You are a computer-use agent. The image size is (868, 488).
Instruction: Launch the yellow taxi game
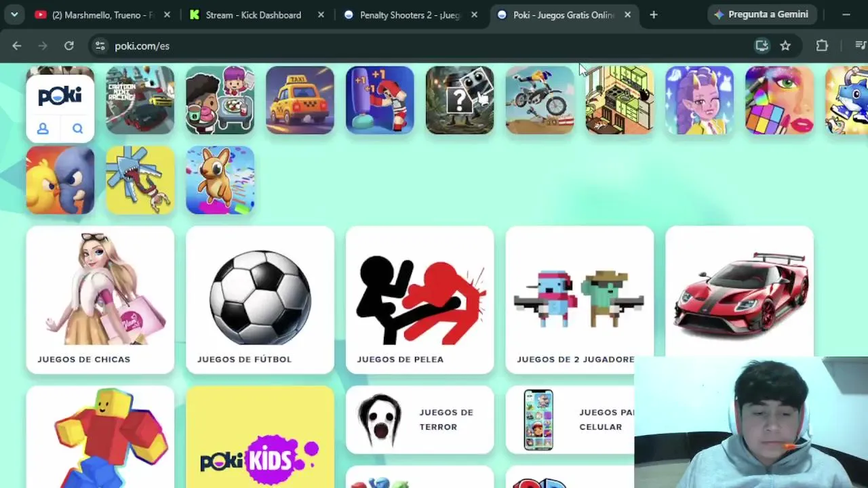point(300,100)
